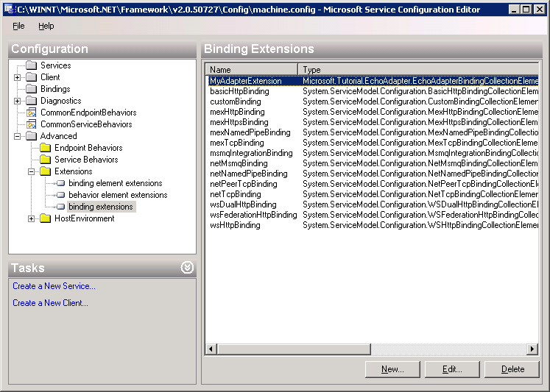550x392 pixels.
Task: Select the mexNamedPipeBinding row
Action: pyautogui.click(x=372, y=132)
